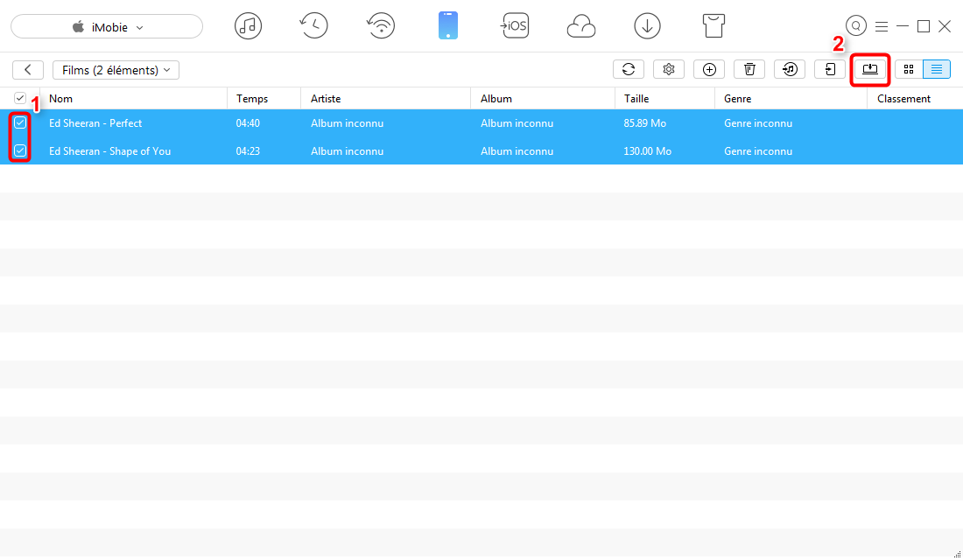Sort by the Genre column header
This screenshot has height=560, width=963.
tap(738, 98)
